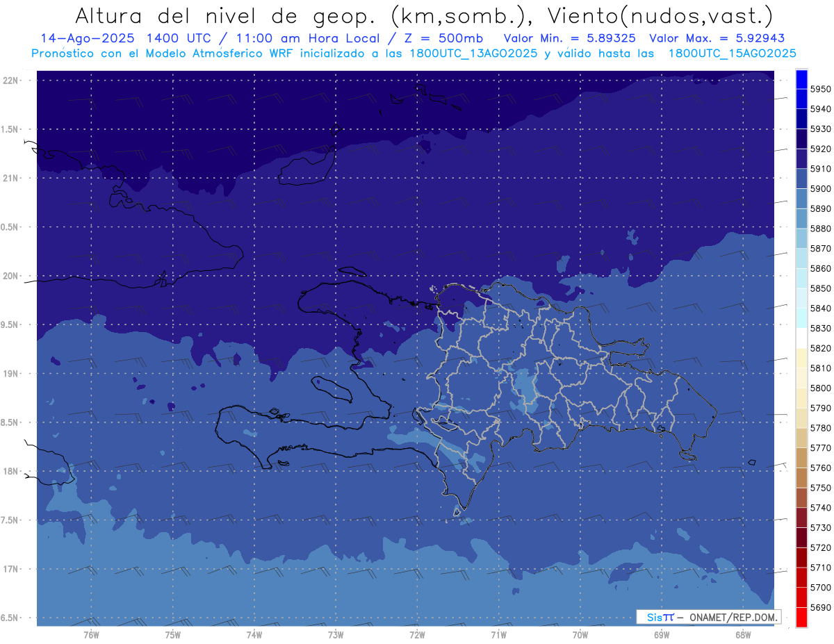Image resolution: width=834 pixels, height=644 pixels.
Task: Click the 'Valor Min. = 5.89325' value
Action: 569,38
